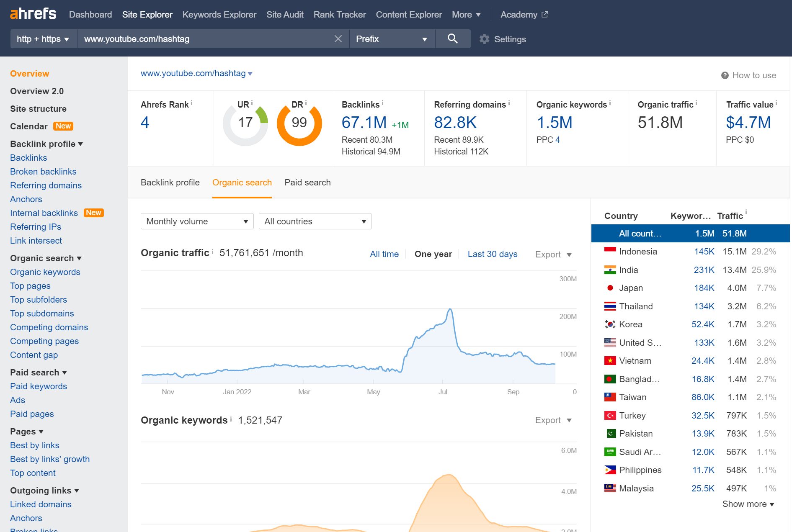Image resolution: width=792 pixels, height=532 pixels.
Task: Switch to the Backlink profile tab
Action: tap(170, 182)
